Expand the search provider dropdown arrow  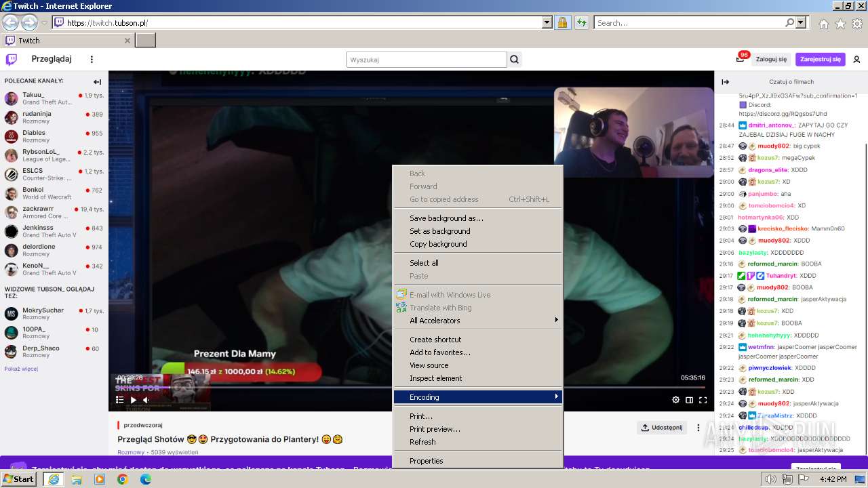pos(802,23)
